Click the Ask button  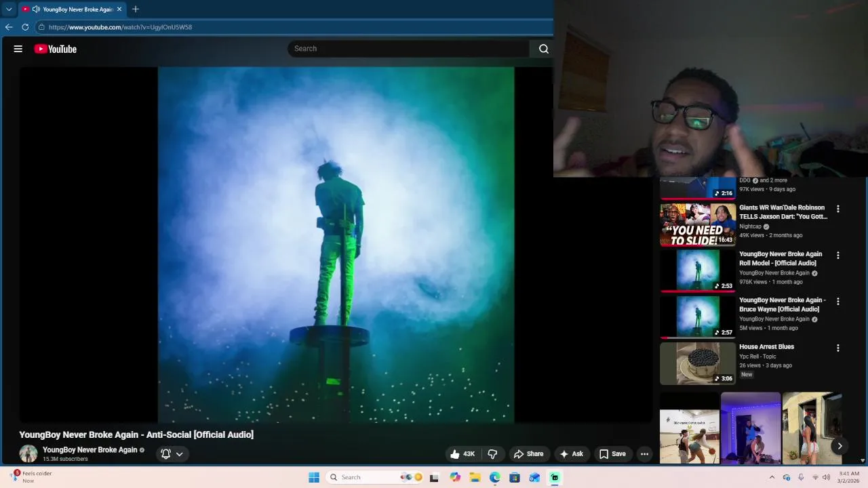571,454
